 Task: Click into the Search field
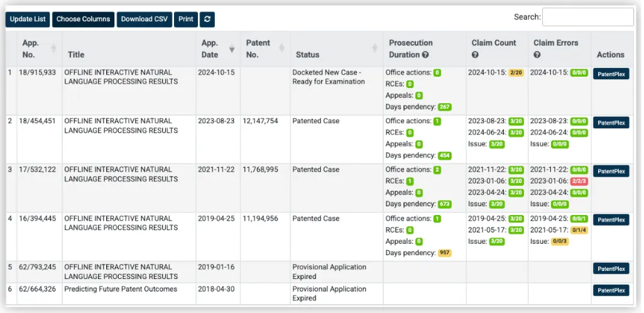click(587, 17)
